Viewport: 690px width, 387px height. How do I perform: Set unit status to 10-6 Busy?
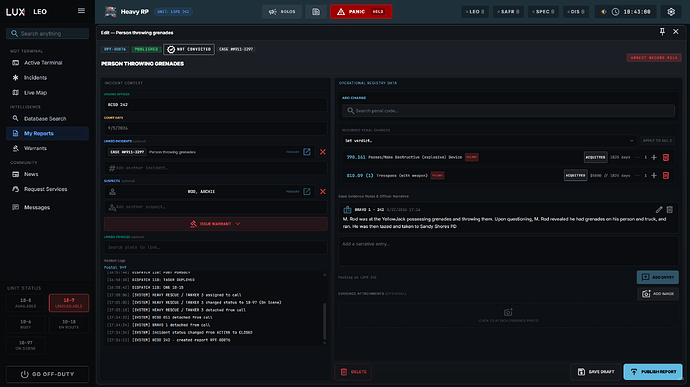pos(26,324)
